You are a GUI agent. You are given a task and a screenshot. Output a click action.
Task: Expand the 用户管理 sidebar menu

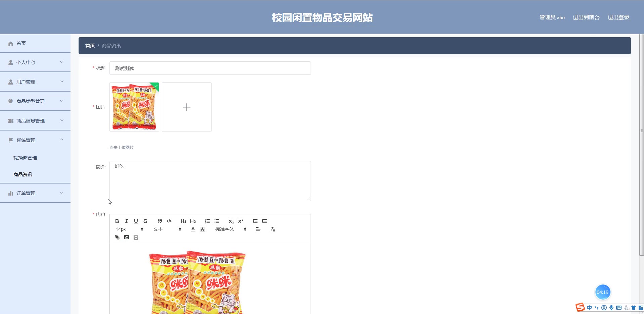click(35, 82)
